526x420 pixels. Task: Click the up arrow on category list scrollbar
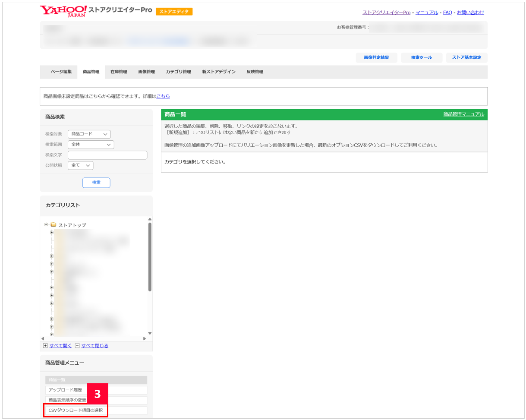[x=150, y=219]
